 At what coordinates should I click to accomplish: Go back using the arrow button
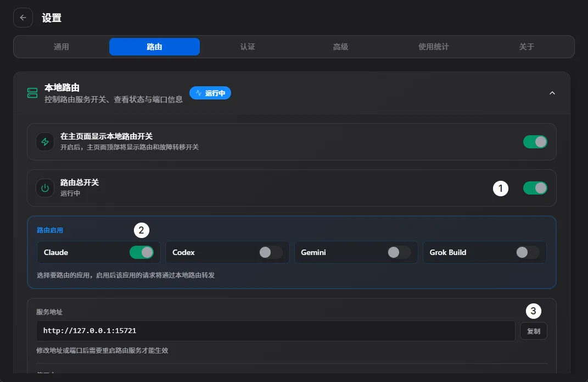pyautogui.click(x=23, y=18)
